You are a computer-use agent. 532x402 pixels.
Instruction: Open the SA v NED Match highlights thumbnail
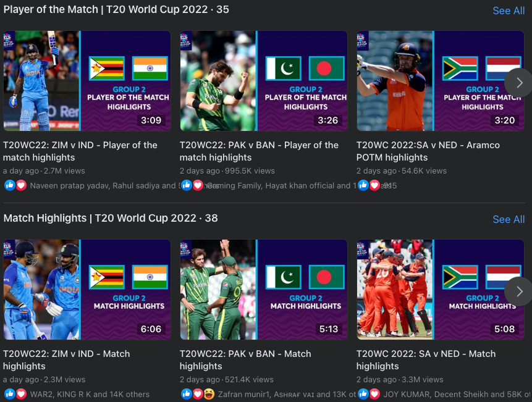441,290
